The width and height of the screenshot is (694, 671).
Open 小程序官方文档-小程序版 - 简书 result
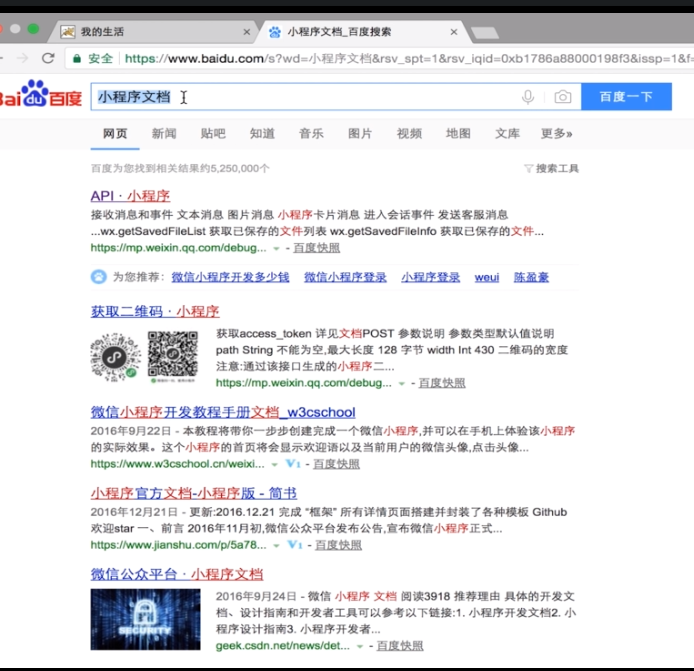[x=194, y=493]
